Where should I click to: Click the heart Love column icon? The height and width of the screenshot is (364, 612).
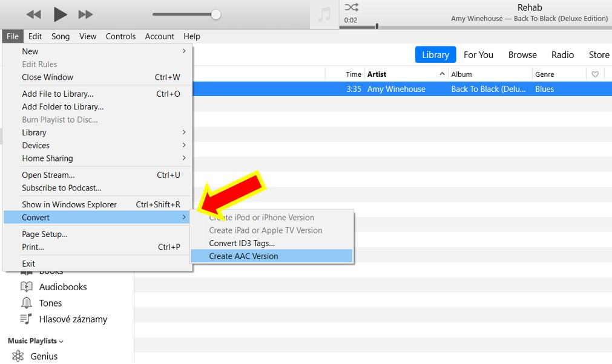(595, 74)
